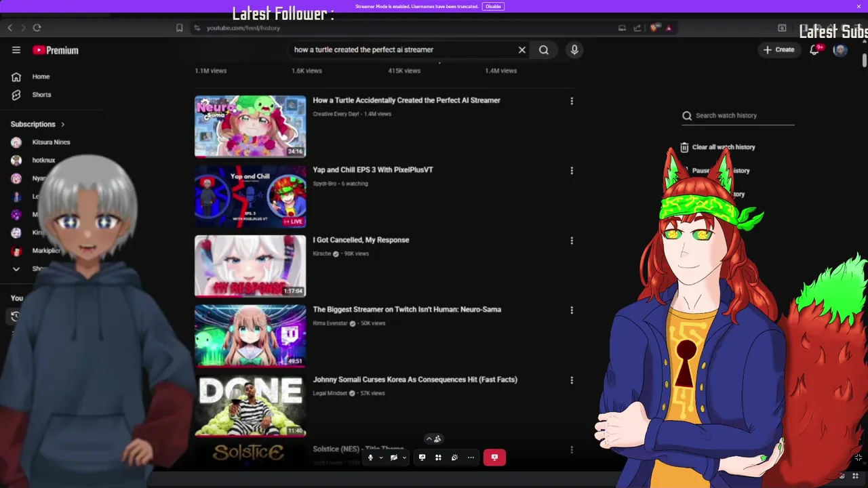Image resolution: width=868 pixels, height=488 pixels.
Task: Click the Neuro-sama turtle video thumbnail
Action: pos(250,126)
